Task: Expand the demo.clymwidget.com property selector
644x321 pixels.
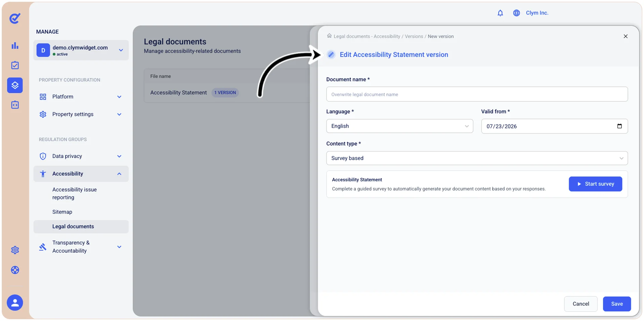Action: [81, 50]
